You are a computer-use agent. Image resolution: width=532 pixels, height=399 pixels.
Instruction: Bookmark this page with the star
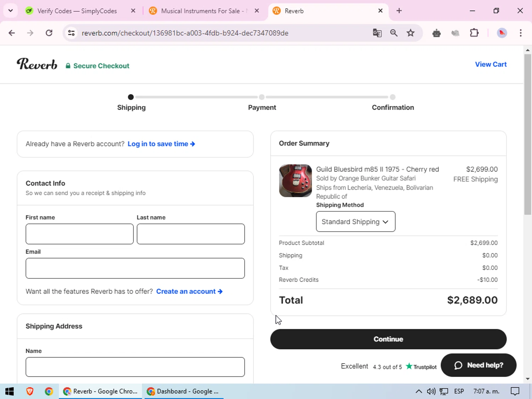click(411, 33)
